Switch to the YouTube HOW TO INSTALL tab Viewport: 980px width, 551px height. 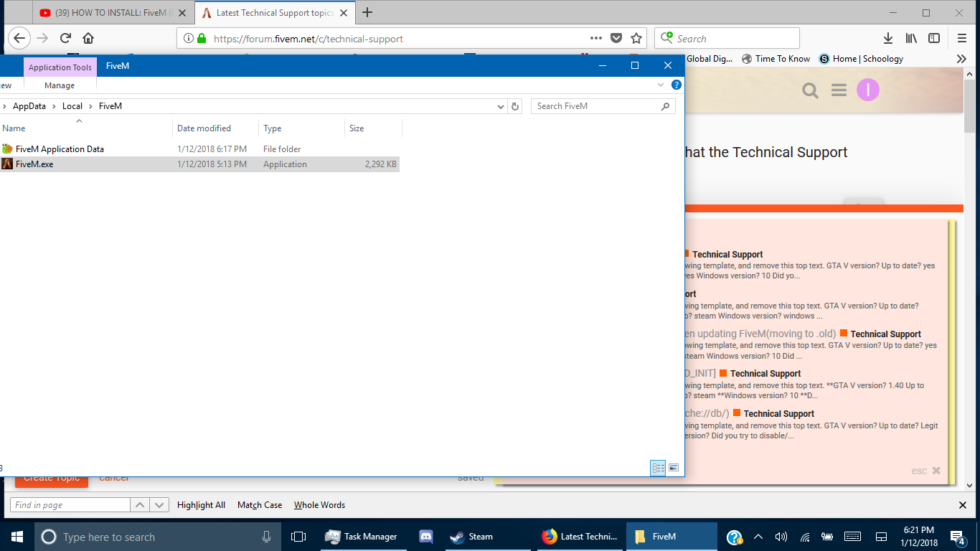click(113, 12)
